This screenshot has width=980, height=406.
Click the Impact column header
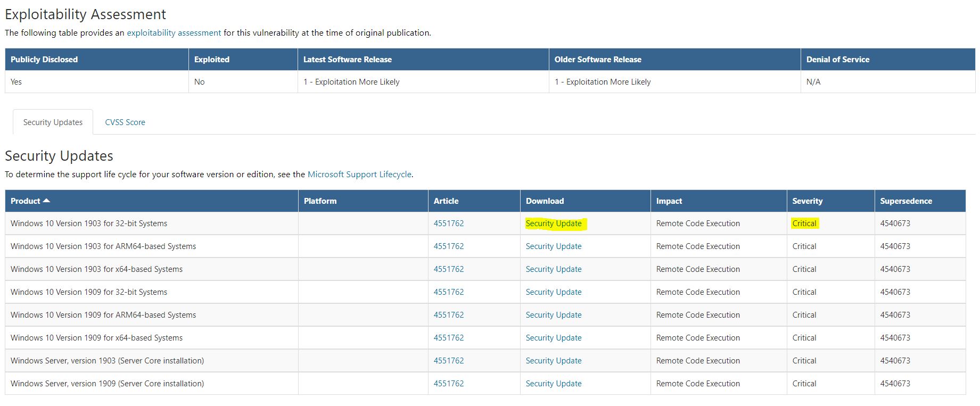669,201
